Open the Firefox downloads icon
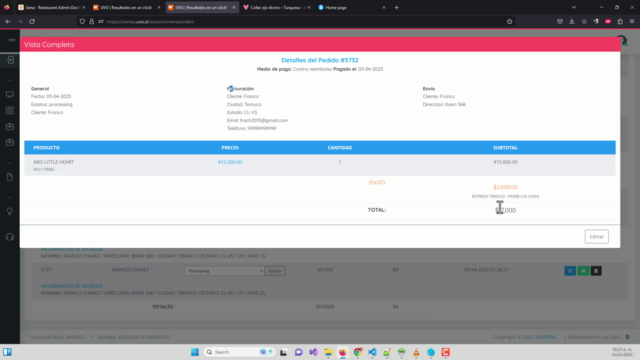The height and width of the screenshot is (360, 640). [572, 22]
